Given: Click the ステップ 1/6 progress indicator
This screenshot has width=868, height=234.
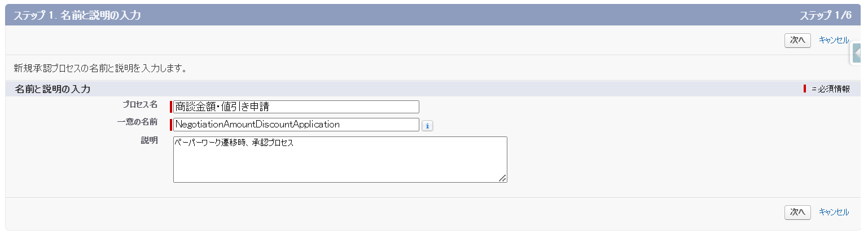Looking at the screenshot, I should 826,15.
